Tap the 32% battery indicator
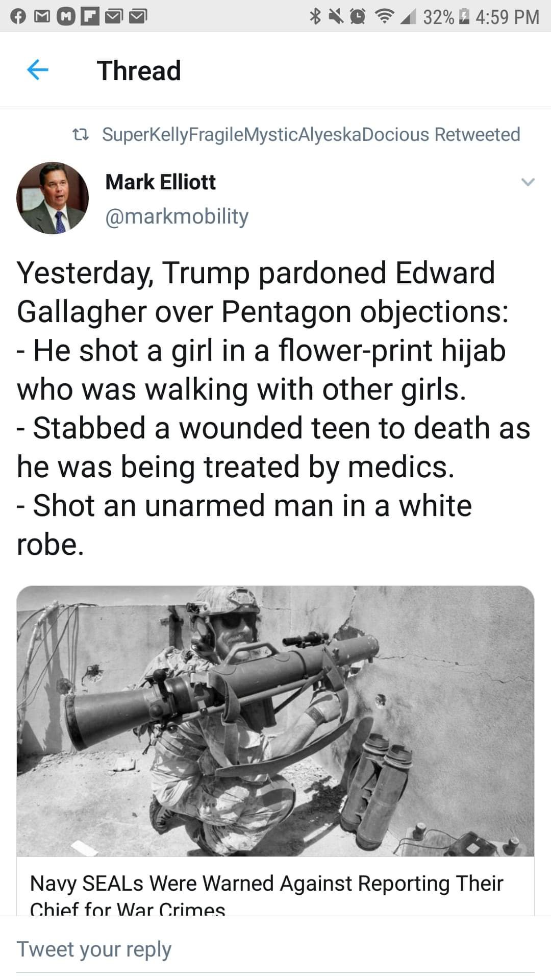 pos(444,17)
